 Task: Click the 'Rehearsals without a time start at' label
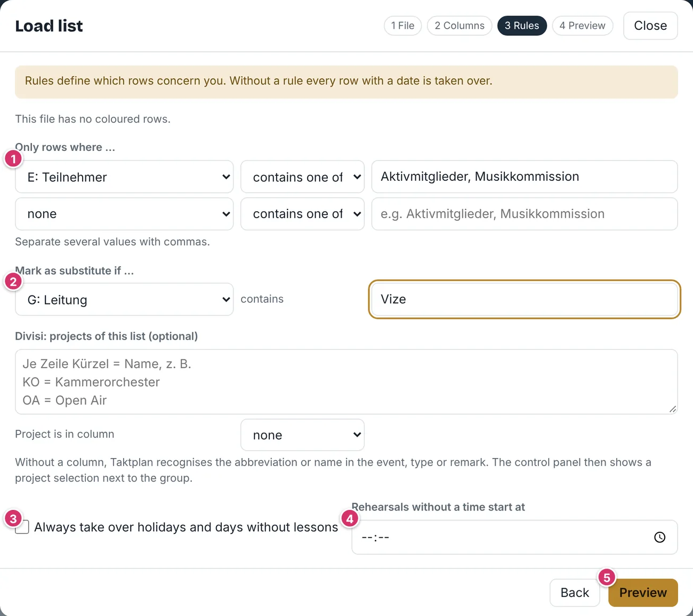[x=438, y=507]
